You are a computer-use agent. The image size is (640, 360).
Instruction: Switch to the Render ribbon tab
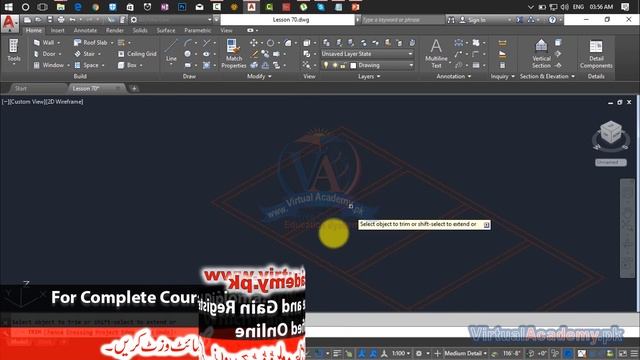tap(115, 31)
